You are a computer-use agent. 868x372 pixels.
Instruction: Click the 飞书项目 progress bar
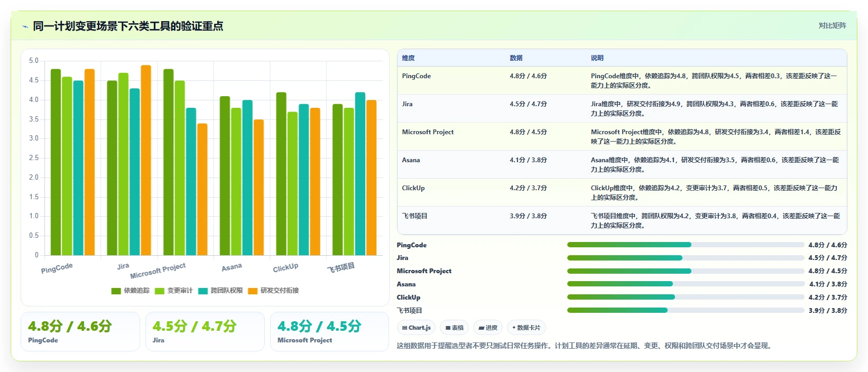click(x=686, y=311)
